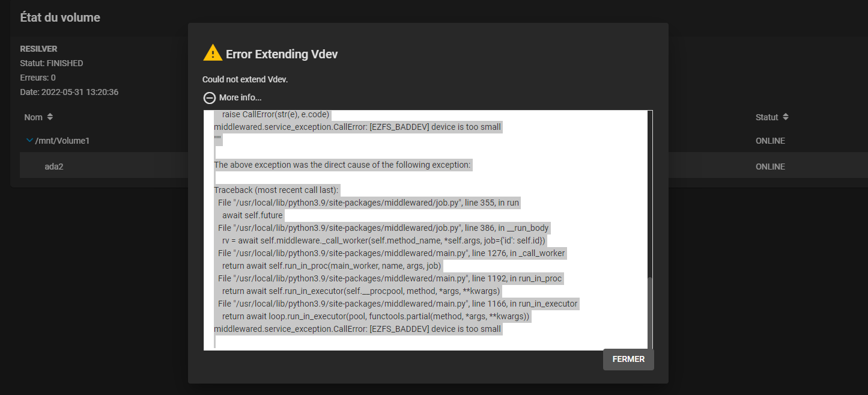Collapse details with the circled minus icon
868x395 pixels.
pyautogui.click(x=210, y=97)
